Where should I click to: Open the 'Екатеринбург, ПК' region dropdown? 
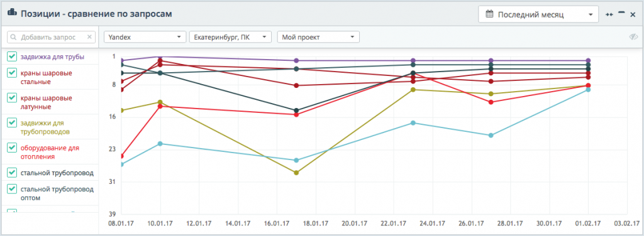point(230,37)
